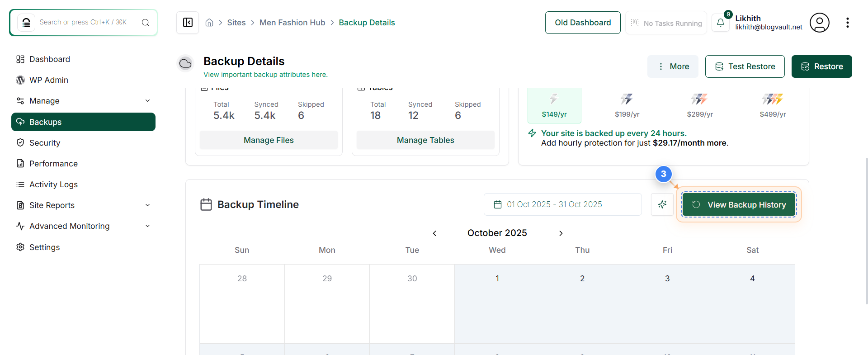868x355 pixels.
Task: Open the date range picker 01 Oct 2025
Action: [563, 204]
